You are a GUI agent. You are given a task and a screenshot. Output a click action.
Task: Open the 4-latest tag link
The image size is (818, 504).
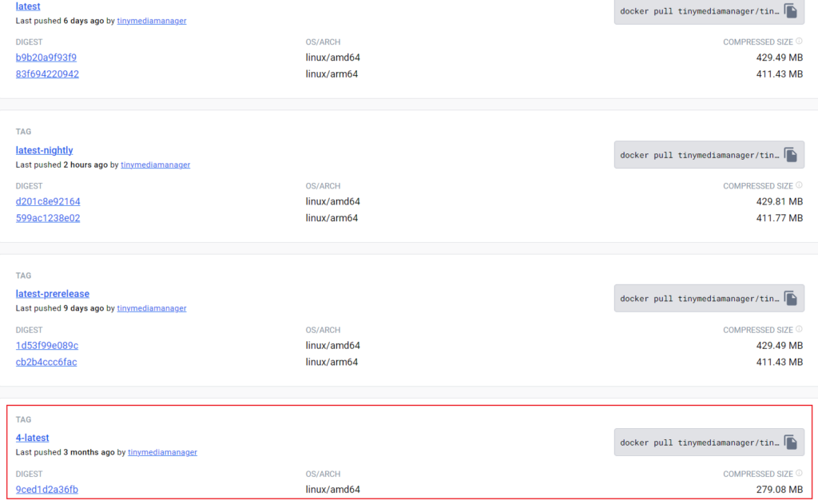[32, 438]
